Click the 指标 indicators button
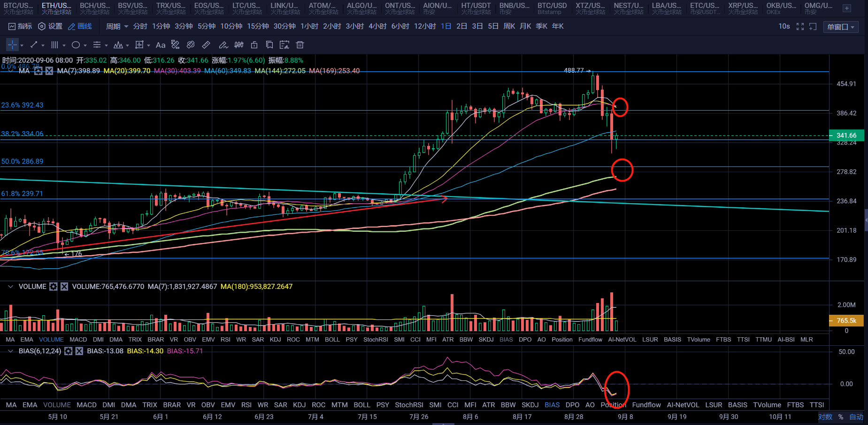The width and height of the screenshot is (868, 425). coord(20,26)
